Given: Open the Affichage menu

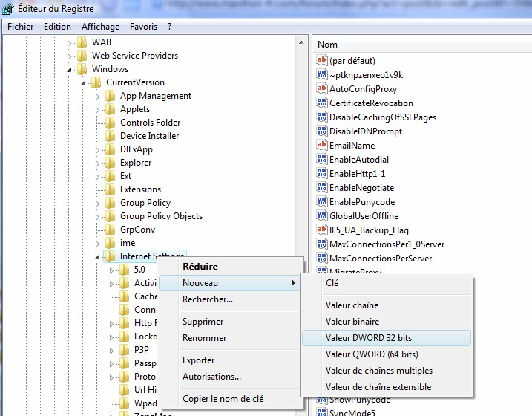Looking at the screenshot, I should click(x=100, y=27).
